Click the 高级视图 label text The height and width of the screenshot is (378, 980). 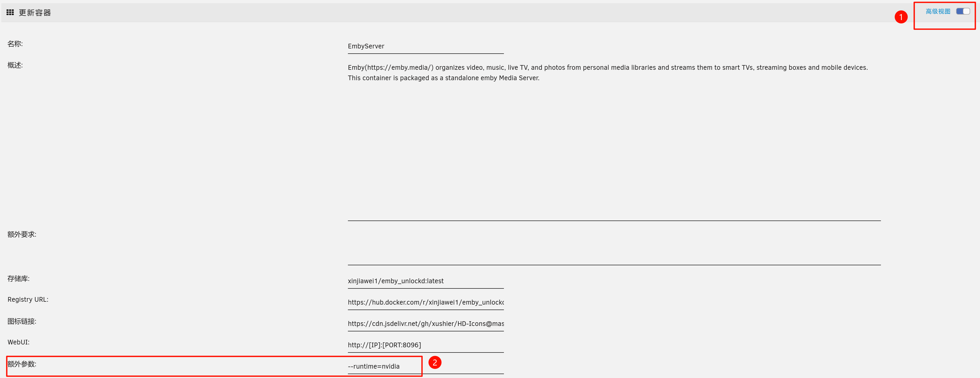[938, 11]
